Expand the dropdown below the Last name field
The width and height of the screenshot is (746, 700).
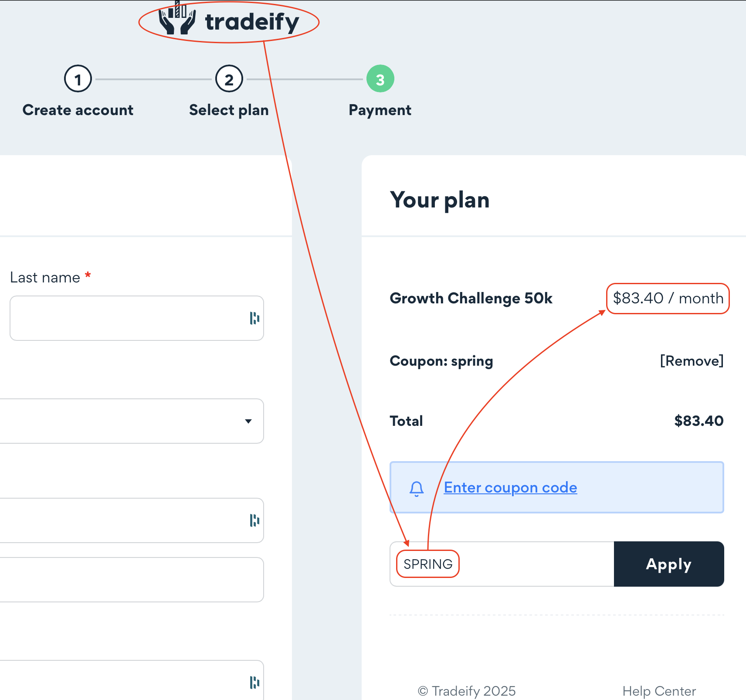[248, 421]
